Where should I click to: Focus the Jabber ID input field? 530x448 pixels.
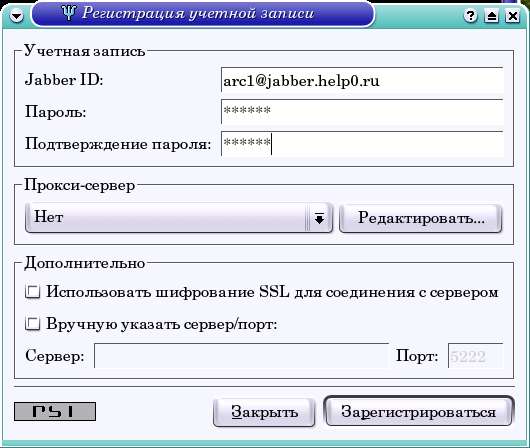coord(362,80)
